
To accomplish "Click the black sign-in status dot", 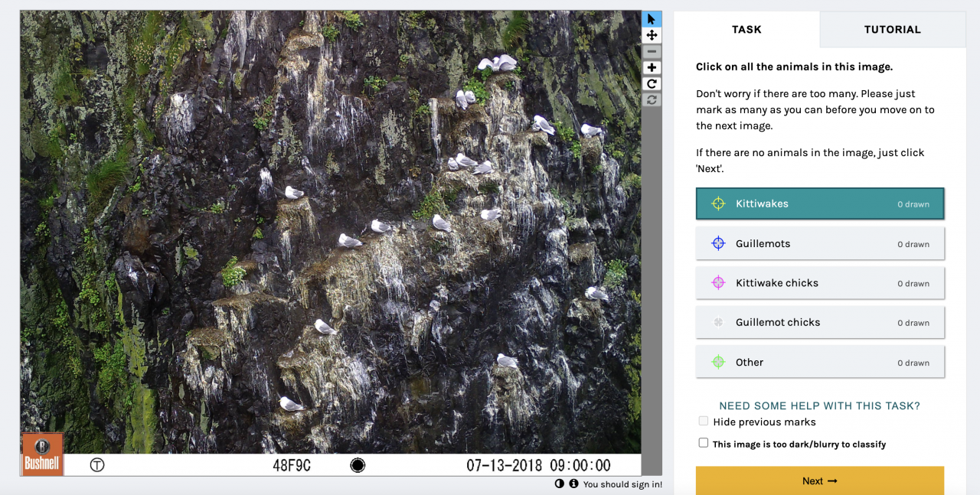I will point(575,484).
